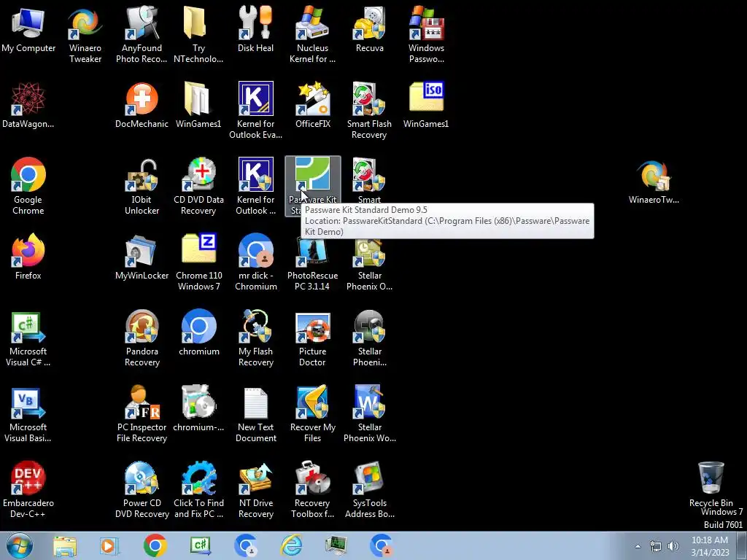Viewport: 747px width, 560px height.
Task: Open Stellar Phoeni... shortcut below Phoenix O
Action: (x=369, y=338)
